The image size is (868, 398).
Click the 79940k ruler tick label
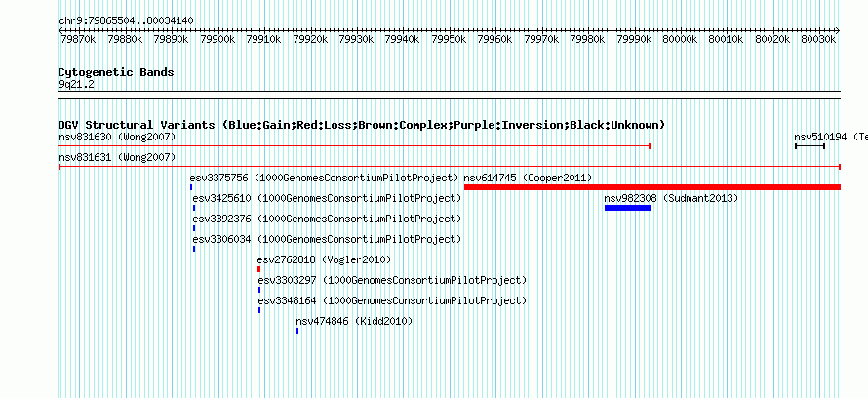point(403,39)
